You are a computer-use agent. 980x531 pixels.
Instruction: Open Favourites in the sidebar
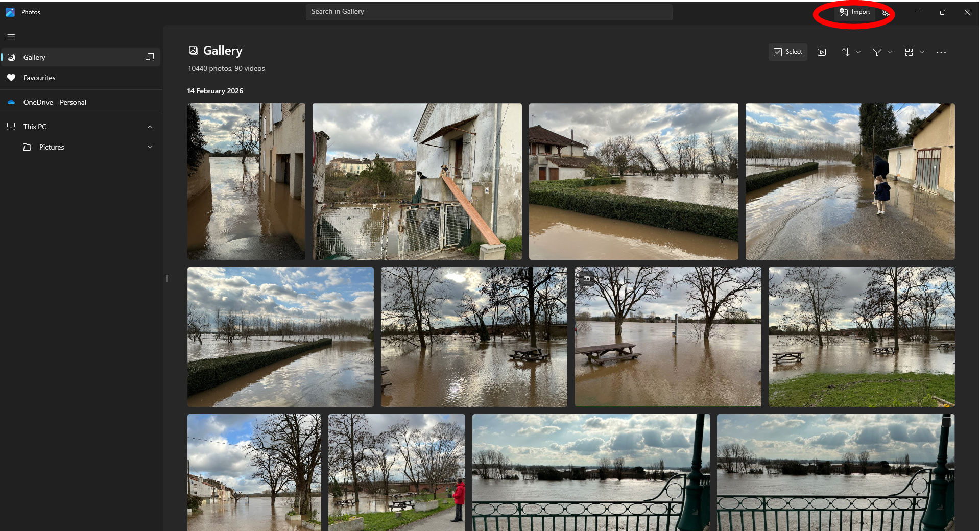(x=39, y=78)
